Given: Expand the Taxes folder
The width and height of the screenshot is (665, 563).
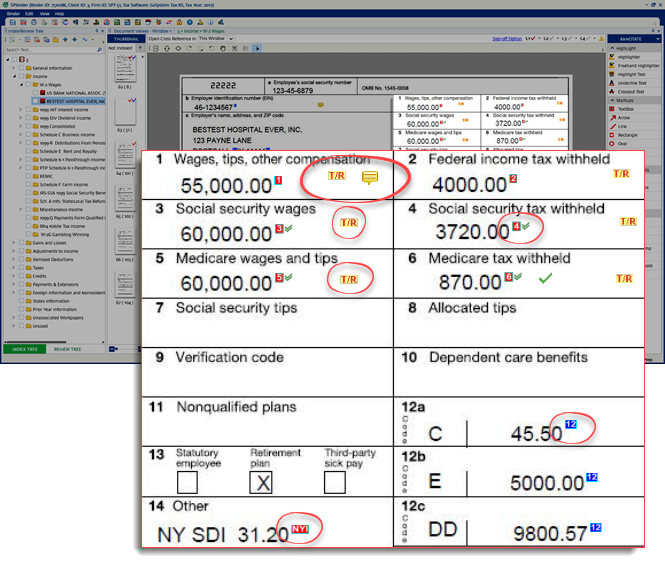Looking at the screenshot, I should point(14,268).
